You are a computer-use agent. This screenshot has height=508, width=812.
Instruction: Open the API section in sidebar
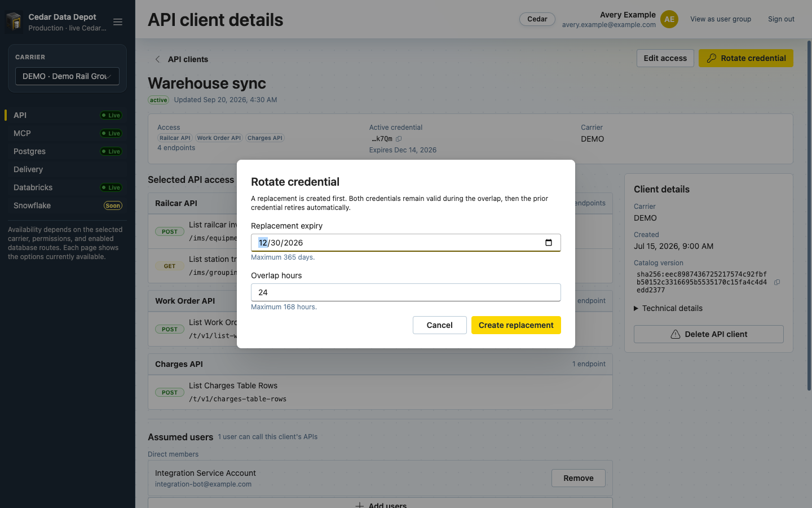pyautogui.click(x=67, y=115)
